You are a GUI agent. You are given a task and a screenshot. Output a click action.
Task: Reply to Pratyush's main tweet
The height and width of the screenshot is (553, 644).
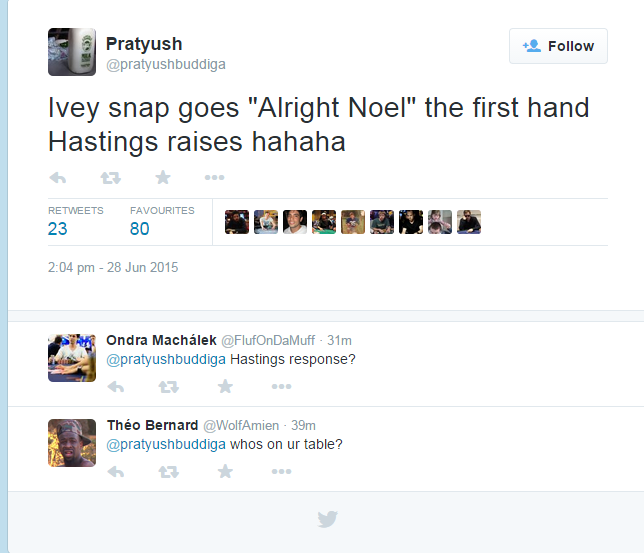pos(57,178)
